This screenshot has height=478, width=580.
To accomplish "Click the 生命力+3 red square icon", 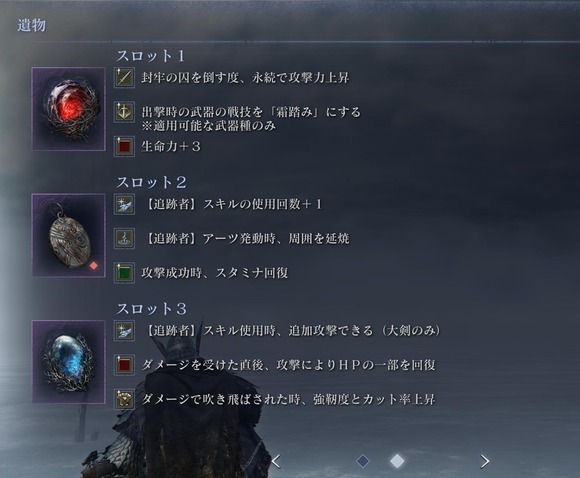I will [x=124, y=147].
